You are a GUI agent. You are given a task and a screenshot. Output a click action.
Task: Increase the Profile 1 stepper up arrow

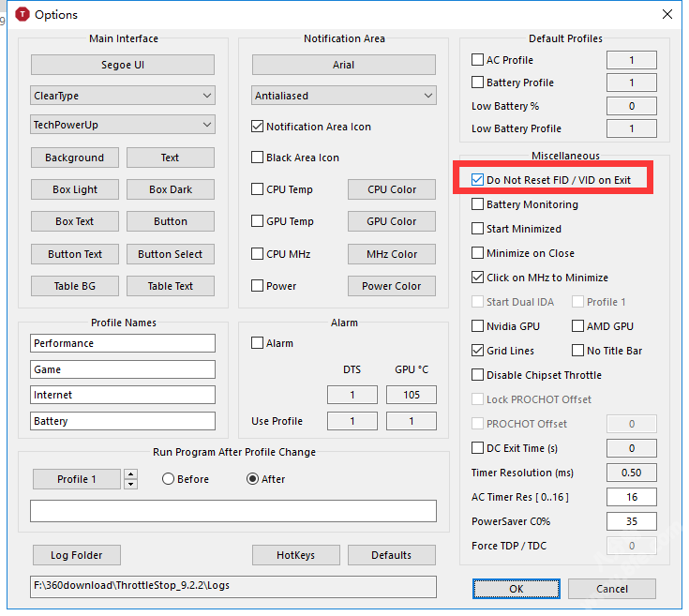pos(130,474)
